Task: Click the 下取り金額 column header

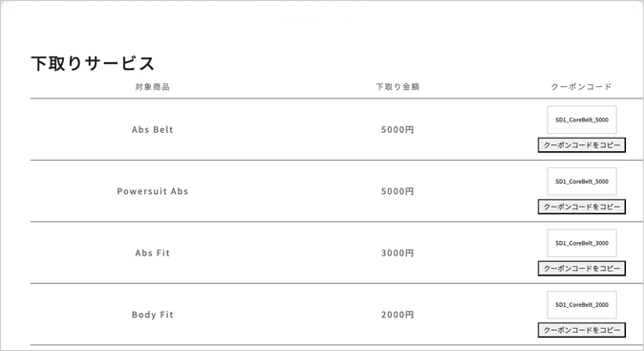Action: point(397,87)
